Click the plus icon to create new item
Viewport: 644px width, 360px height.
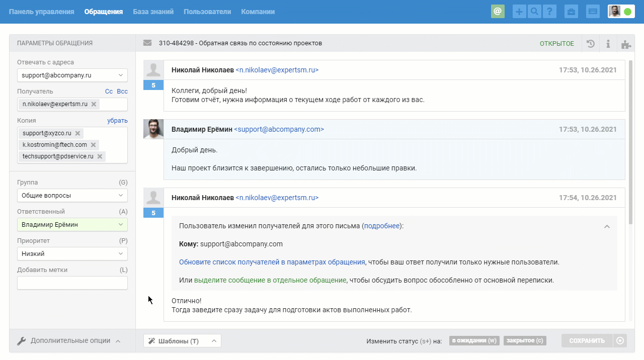click(x=519, y=12)
